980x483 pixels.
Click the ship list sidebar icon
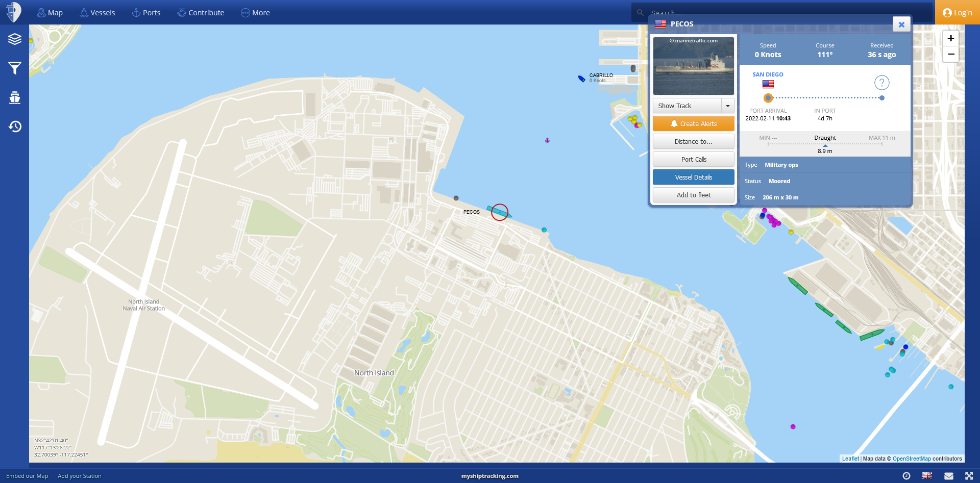(x=15, y=97)
